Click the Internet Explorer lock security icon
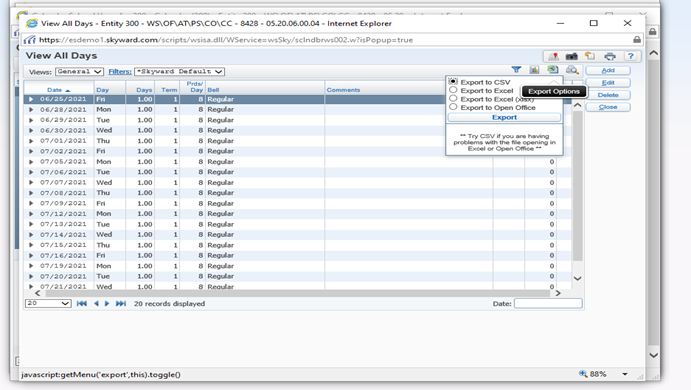Viewport: 691px width, 390px height. click(x=637, y=40)
